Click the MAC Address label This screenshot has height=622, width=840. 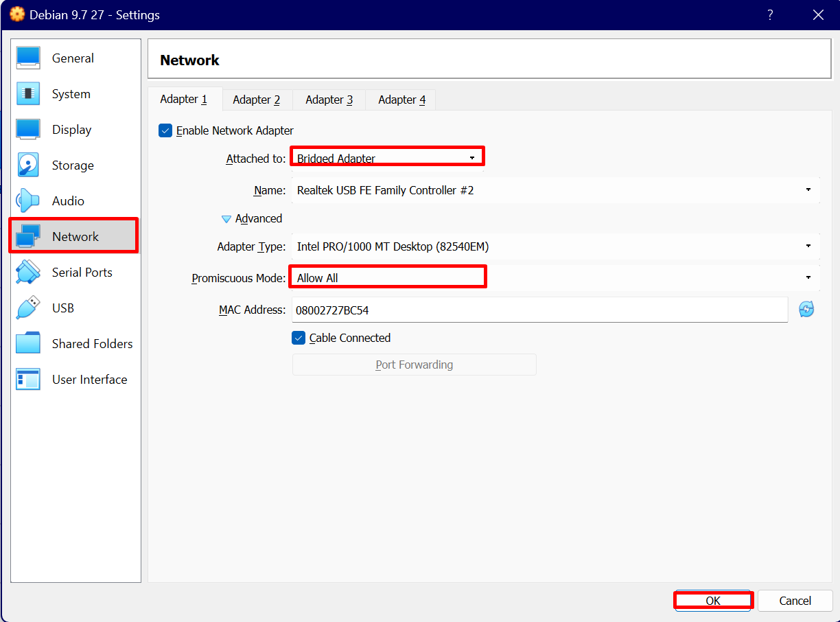click(x=252, y=310)
